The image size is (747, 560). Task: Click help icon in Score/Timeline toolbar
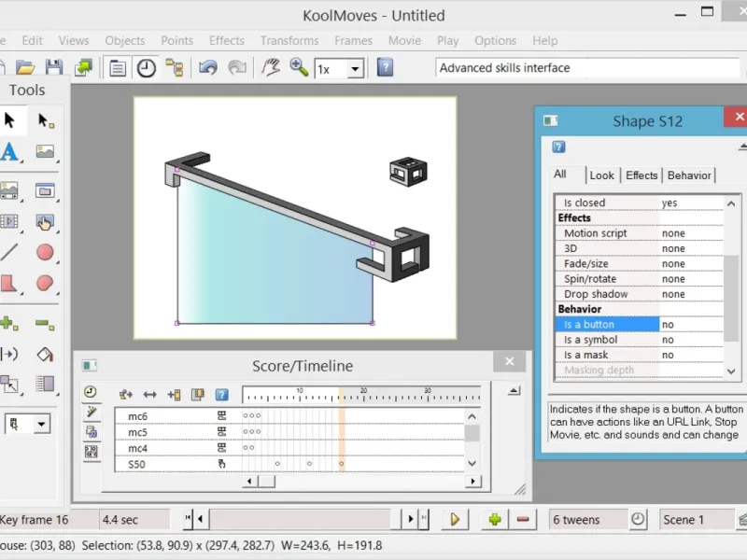click(221, 394)
